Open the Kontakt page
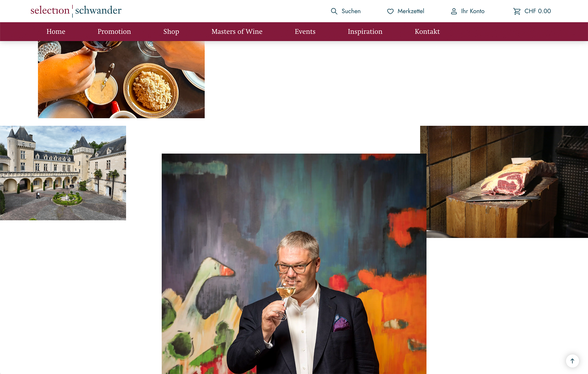The height and width of the screenshot is (374, 588). (x=427, y=31)
